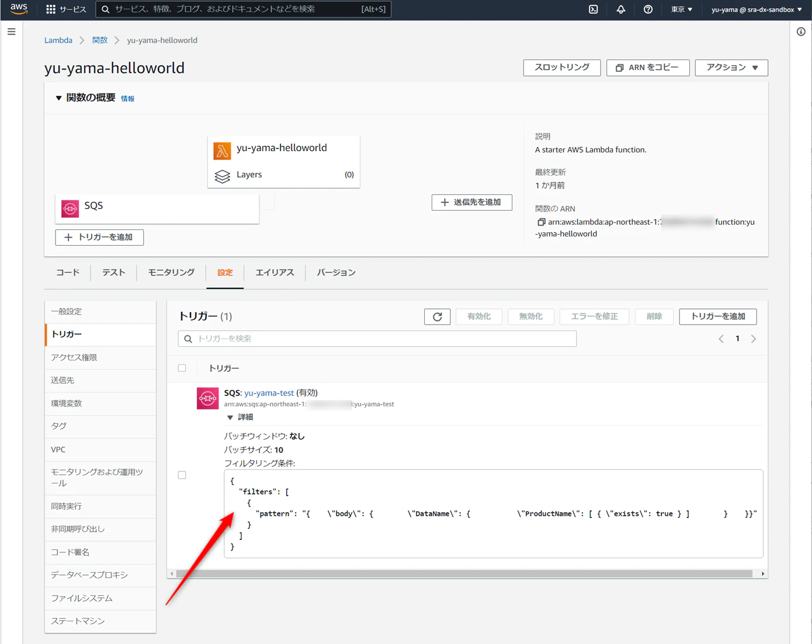
Task: Open Database proxies in side menu
Action: 100,575
